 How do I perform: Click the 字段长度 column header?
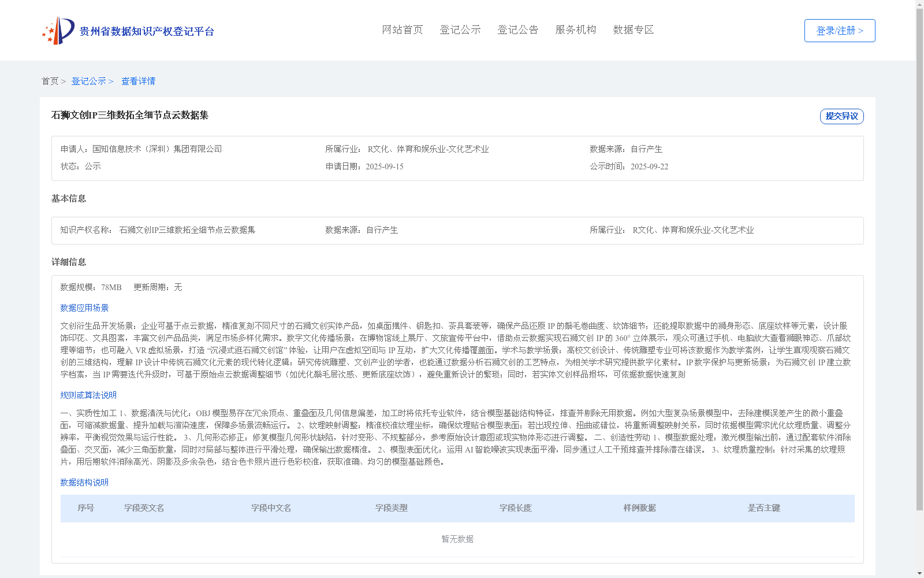515,508
